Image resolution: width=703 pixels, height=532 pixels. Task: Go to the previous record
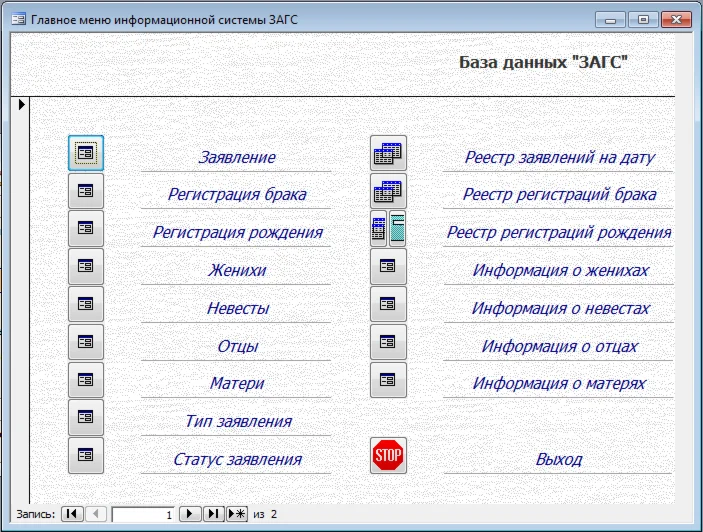(95, 514)
